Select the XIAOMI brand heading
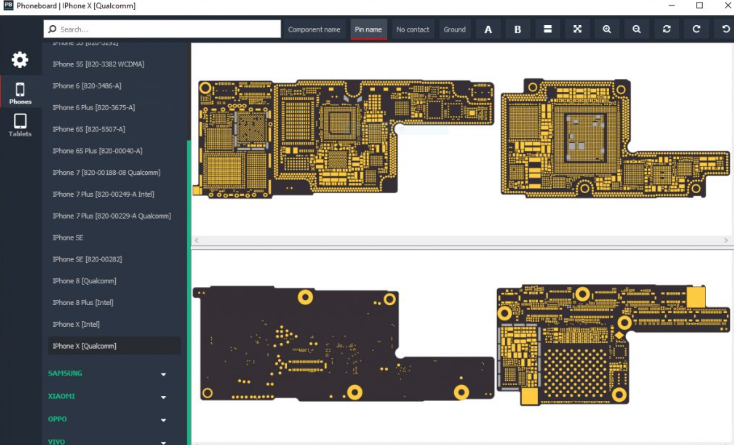The height and width of the screenshot is (445, 734). click(61, 396)
